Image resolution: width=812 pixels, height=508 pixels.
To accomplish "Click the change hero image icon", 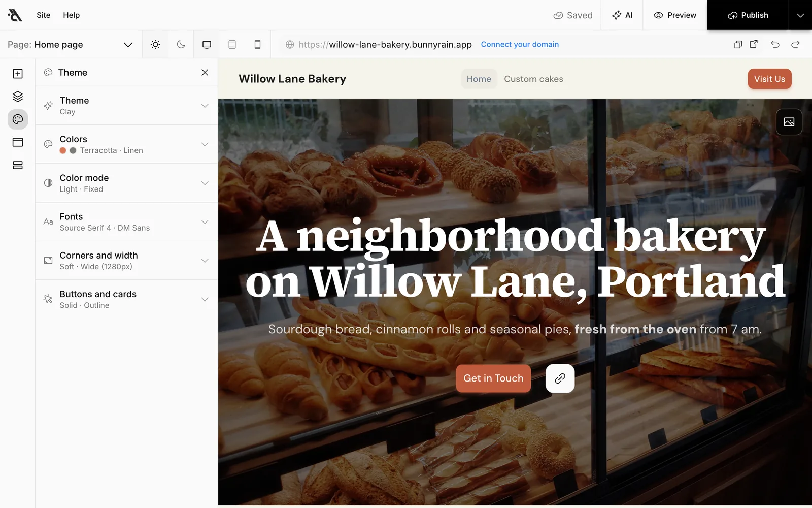I will 789,122.
